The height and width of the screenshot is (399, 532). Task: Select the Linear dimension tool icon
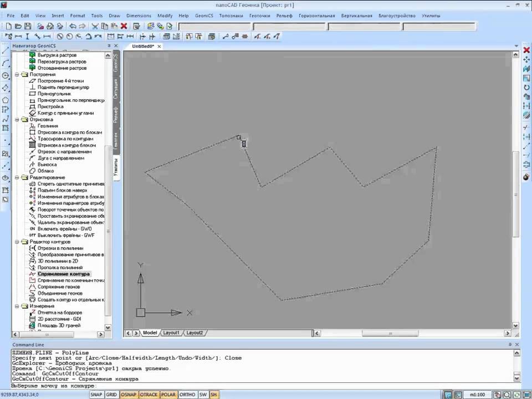18,37
